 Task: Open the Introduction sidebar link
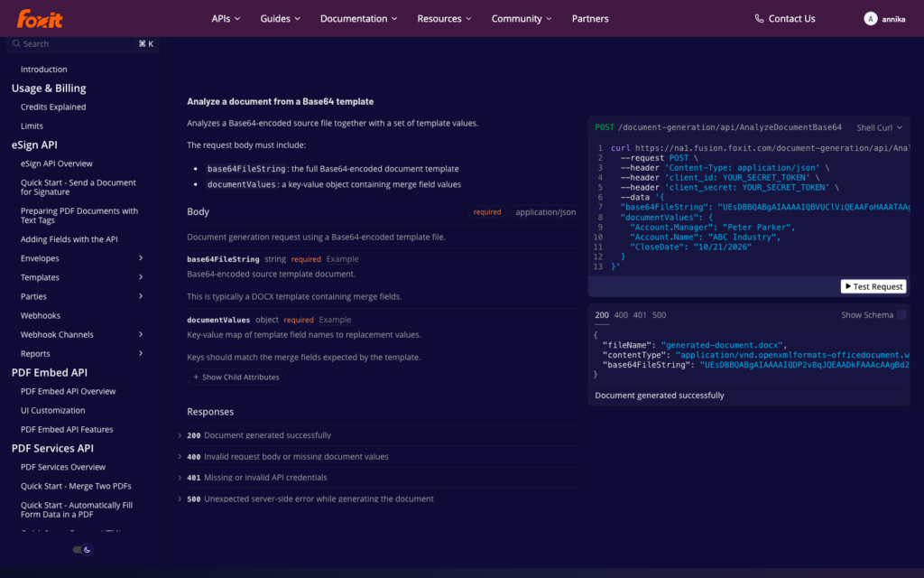(43, 69)
